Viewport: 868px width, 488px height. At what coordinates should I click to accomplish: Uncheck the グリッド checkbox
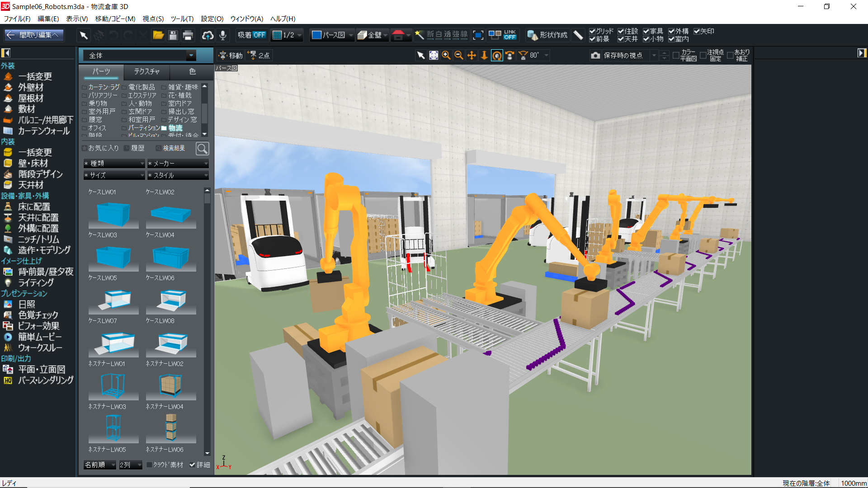pyautogui.click(x=592, y=31)
